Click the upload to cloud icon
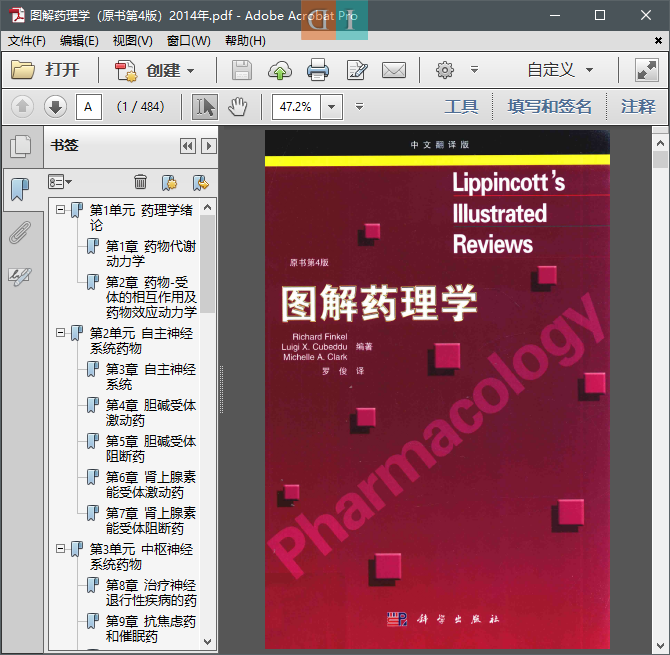 coord(280,70)
